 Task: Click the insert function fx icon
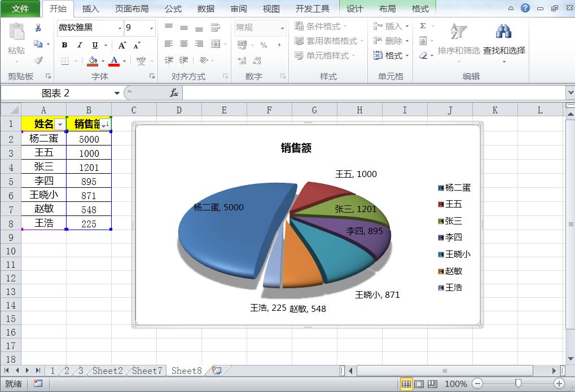[x=174, y=93]
